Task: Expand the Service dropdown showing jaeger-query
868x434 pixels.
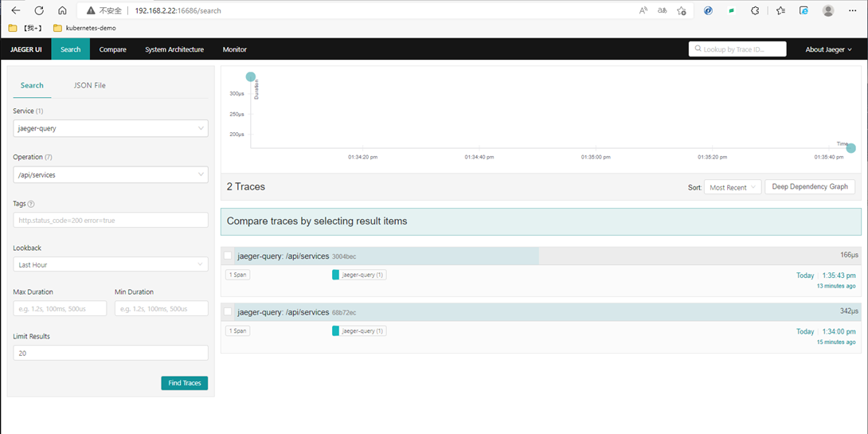Action: tap(111, 128)
